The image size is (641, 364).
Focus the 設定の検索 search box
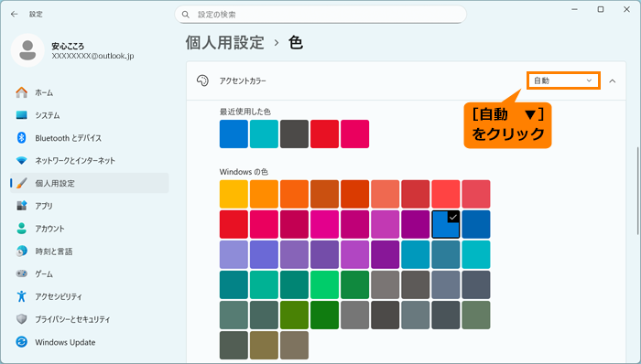[320, 15]
